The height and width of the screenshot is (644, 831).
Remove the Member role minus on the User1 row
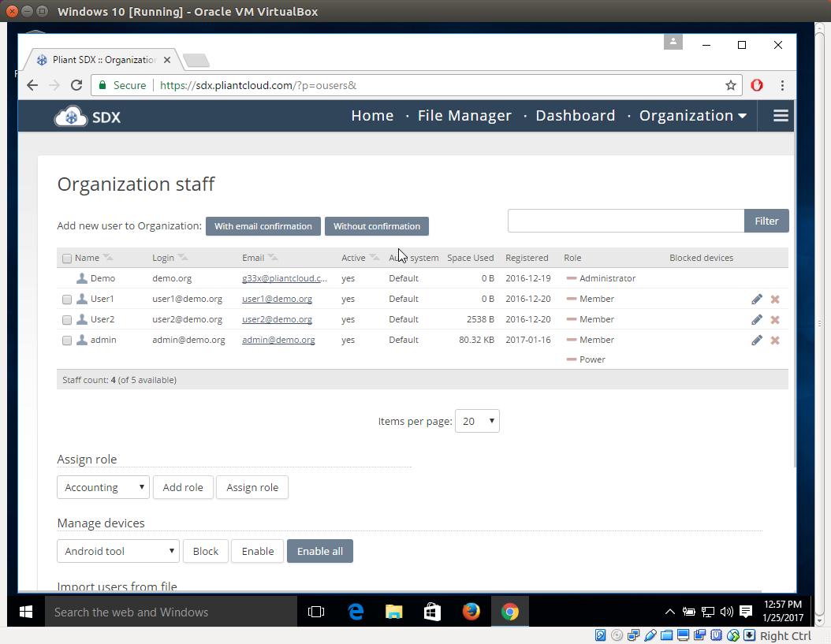pos(572,299)
